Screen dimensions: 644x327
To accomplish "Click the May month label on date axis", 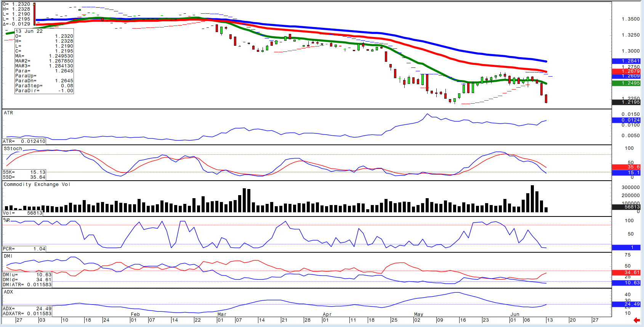I will point(418,314).
